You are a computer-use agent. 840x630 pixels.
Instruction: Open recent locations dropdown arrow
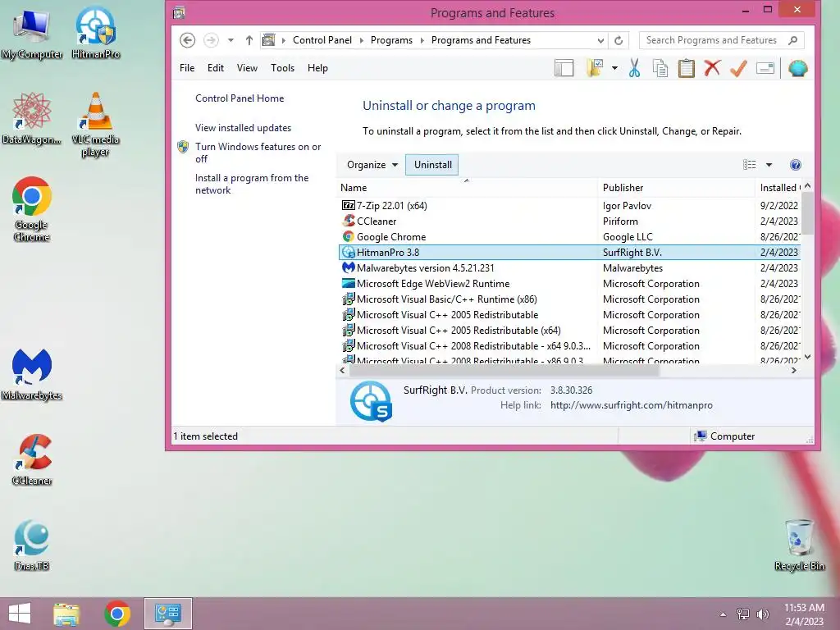(x=231, y=40)
